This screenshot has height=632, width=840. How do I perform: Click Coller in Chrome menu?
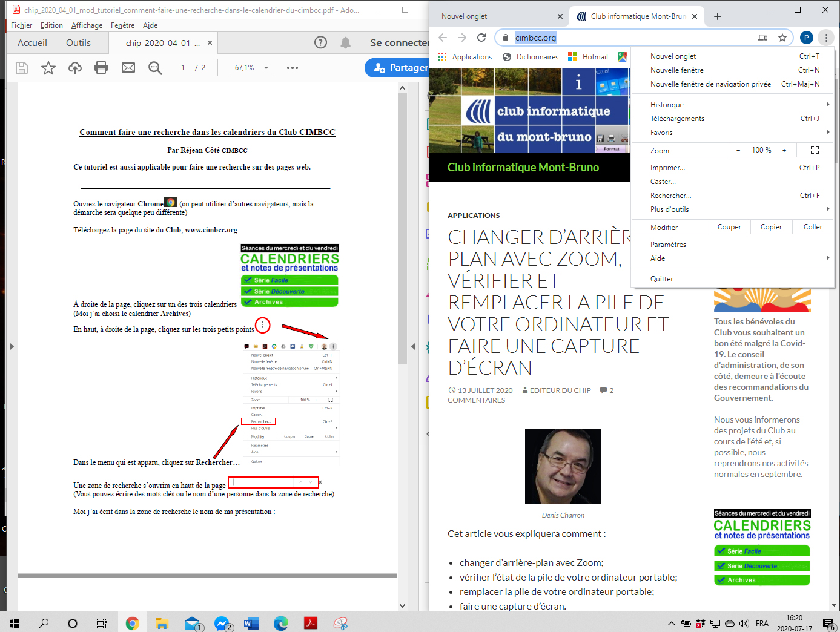pos(813,227)
